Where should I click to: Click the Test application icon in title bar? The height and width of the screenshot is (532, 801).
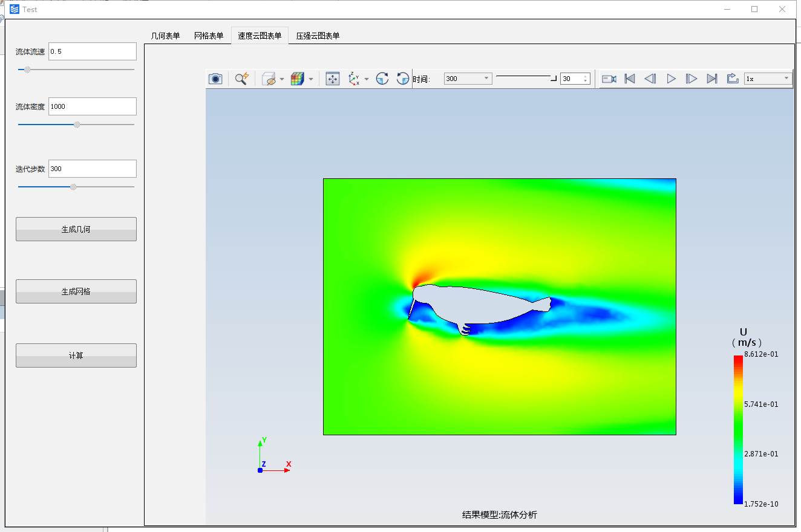click(x=15, y=9)
